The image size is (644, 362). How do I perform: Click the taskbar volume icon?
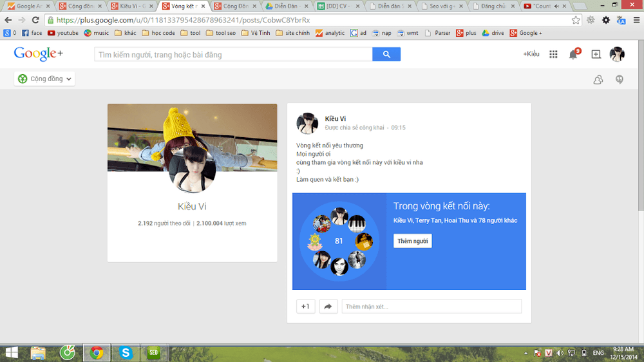pos(560,353)
